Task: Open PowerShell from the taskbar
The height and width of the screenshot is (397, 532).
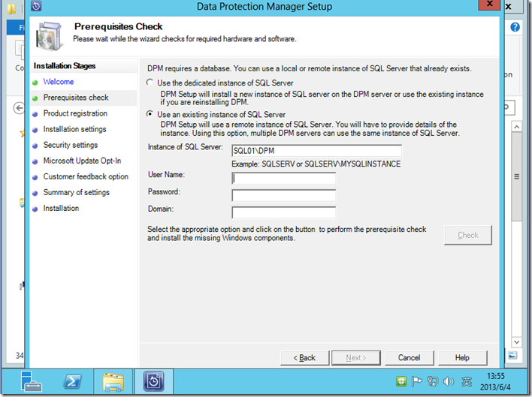Action: point(72,382)
